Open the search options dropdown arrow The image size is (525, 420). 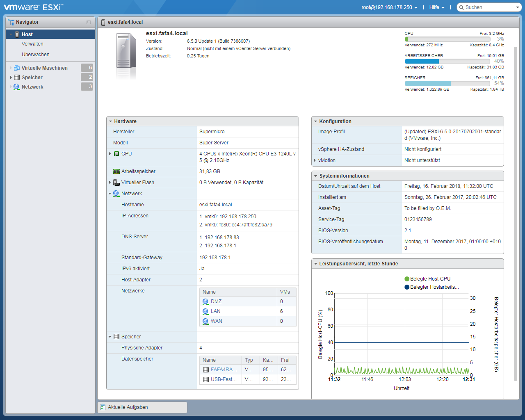pyautogui.click(x=518, y=7)
